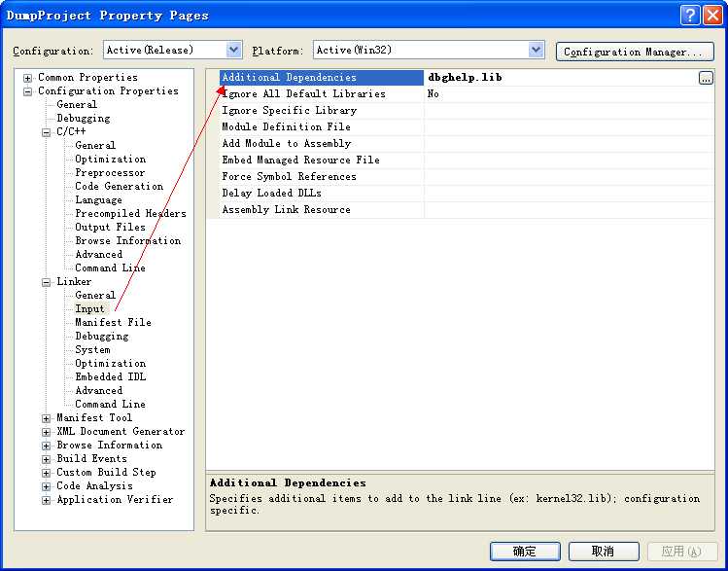This screenshot has height=571, width=728.
Task: Select Optimization under C/C++
Action: click(x=111, y=159)
